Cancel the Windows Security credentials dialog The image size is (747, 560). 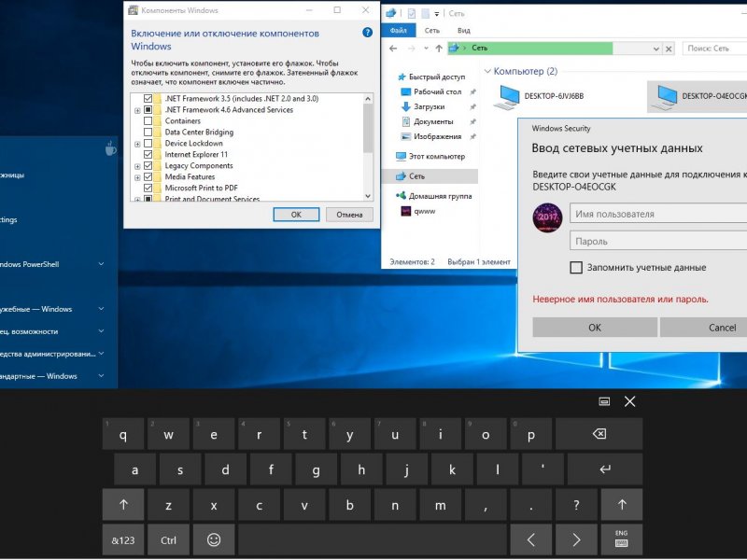pos(704,328)
